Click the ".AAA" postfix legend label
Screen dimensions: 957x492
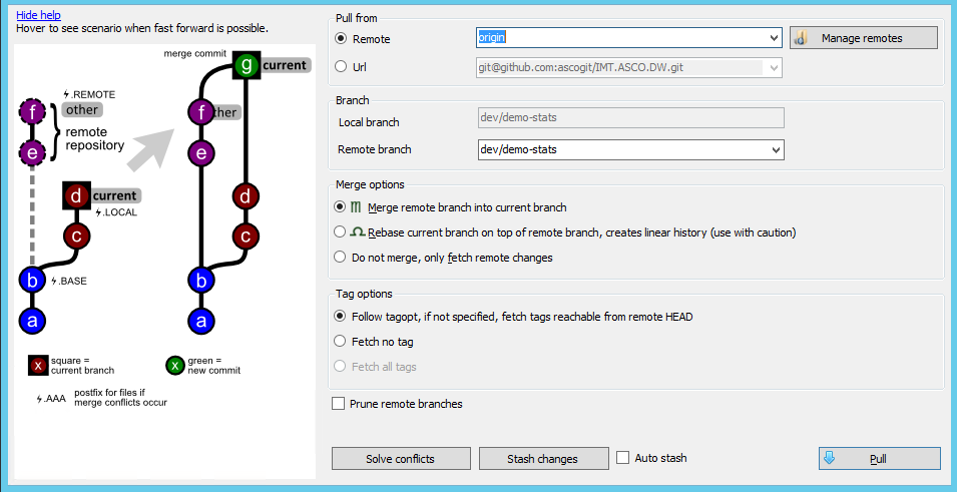point(50,399)
